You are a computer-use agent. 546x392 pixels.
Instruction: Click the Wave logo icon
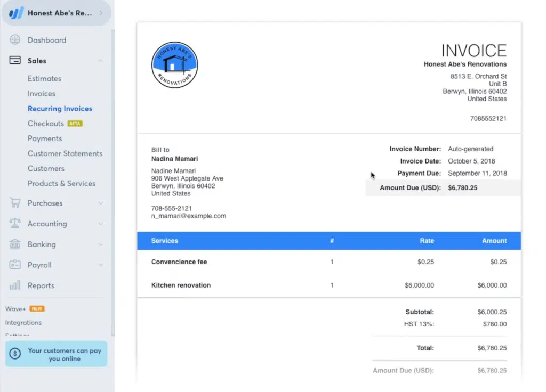pyautogui.click(x=15, y=13)
